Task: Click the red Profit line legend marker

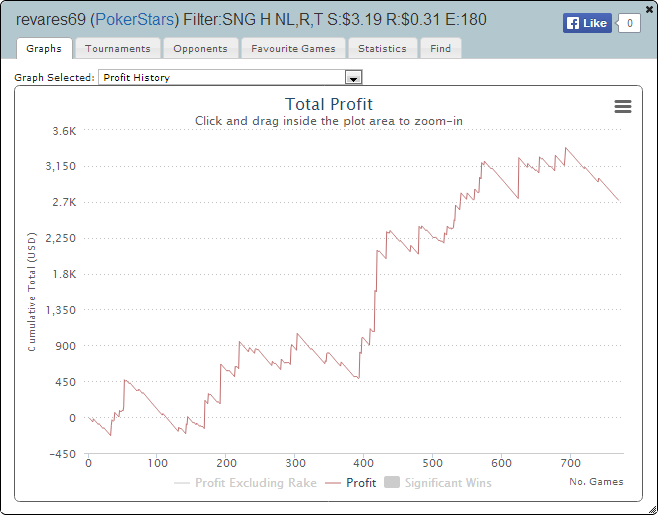Action: tap(333, 483)
